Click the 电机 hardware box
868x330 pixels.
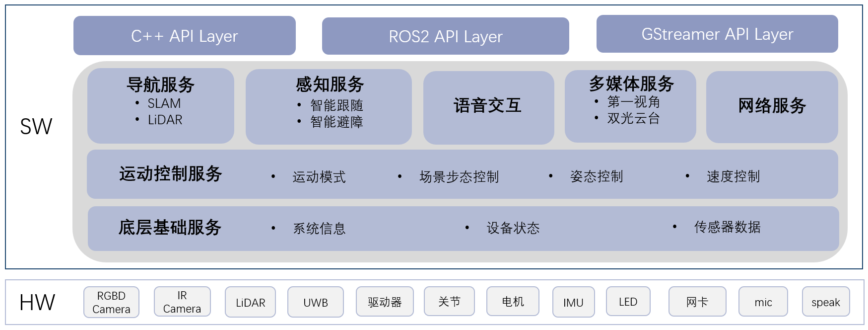pyautogui.click(x=513, y=301)
